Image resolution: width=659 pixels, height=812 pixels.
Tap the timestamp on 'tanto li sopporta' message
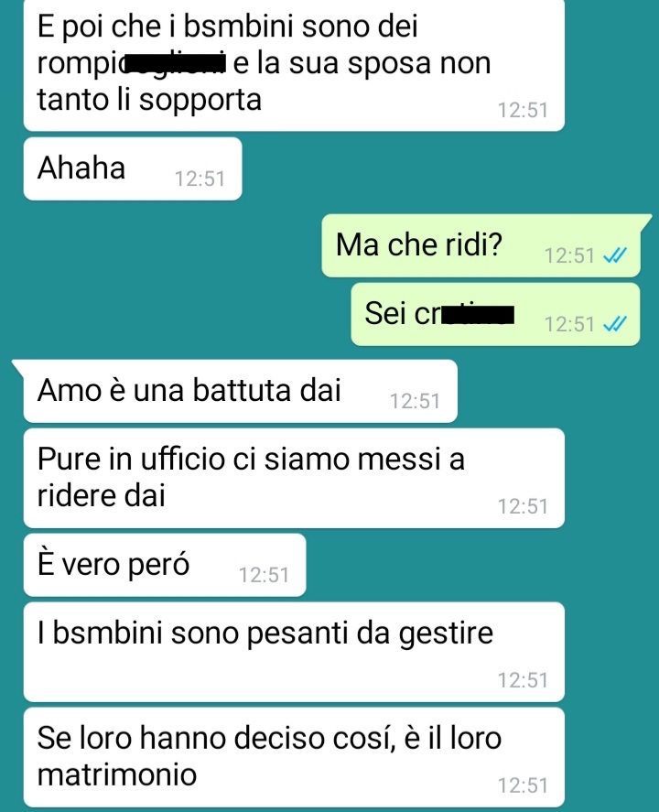[x=523, y=110]
